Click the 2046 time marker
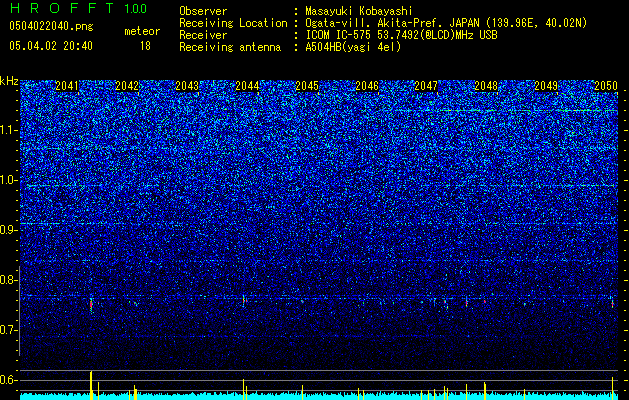This screenshot has height=400, width=629. [367, 86]
